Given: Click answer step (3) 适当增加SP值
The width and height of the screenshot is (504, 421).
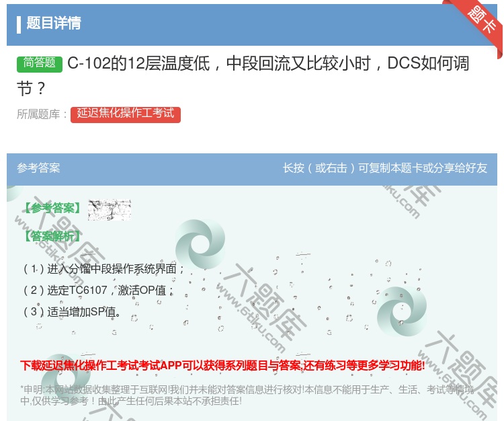Looking at the screenshot, I should pos(73,312).
